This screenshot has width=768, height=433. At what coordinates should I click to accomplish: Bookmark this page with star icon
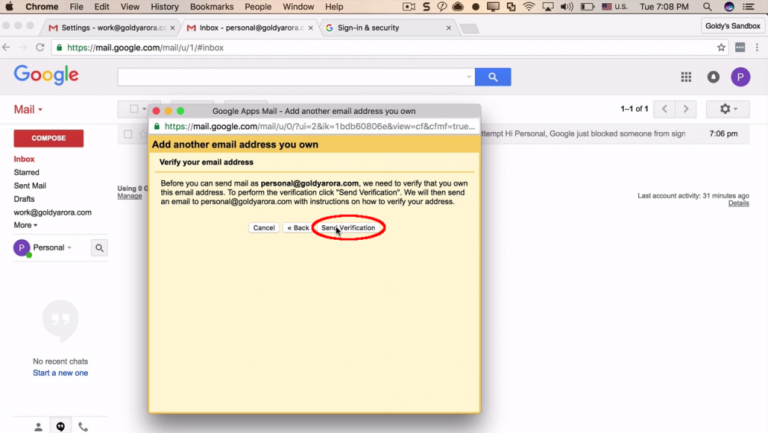coord(721,48)
